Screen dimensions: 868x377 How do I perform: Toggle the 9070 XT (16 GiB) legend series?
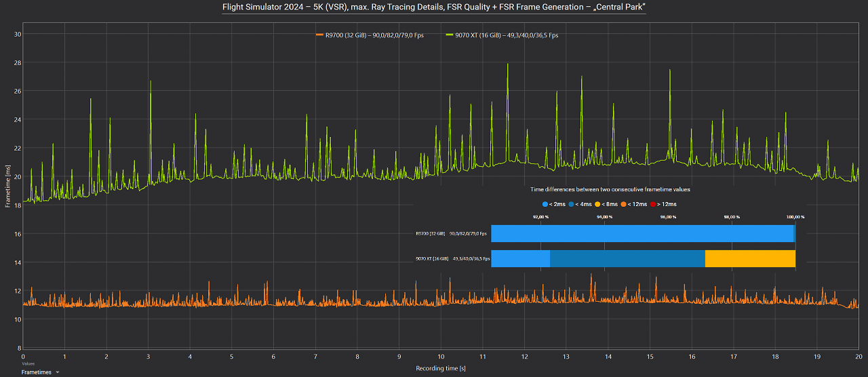pyautogui.click(x=502, y=35)
